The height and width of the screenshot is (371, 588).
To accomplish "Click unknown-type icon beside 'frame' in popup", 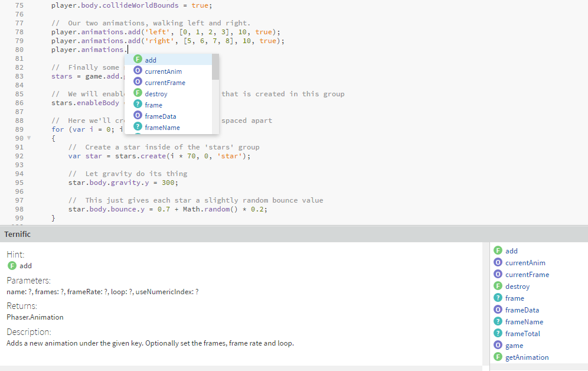I will [138, 104].
